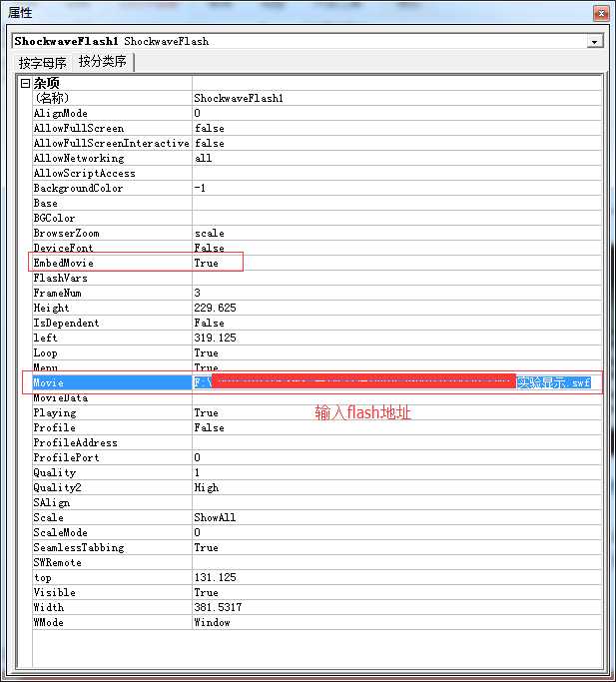Click the True value of EmbedMovie

coord(207,264)
